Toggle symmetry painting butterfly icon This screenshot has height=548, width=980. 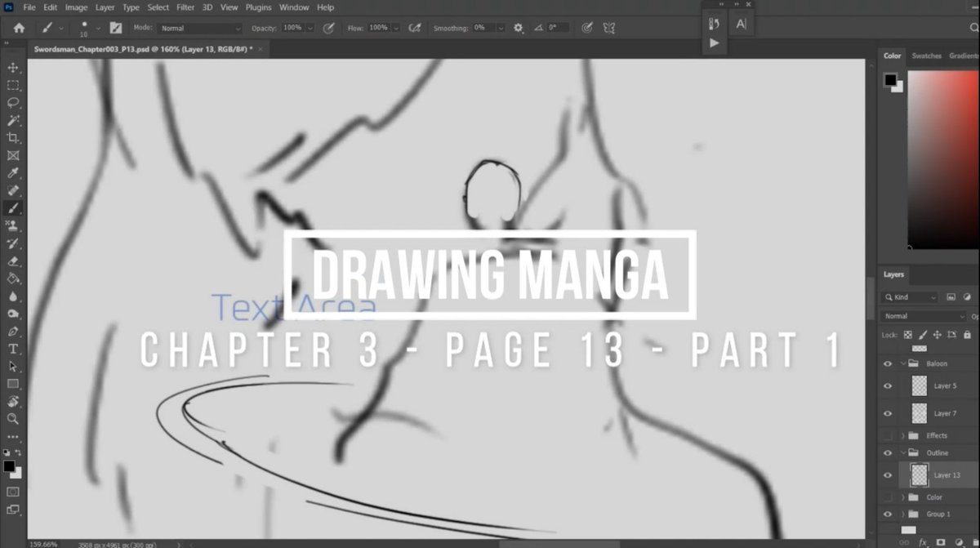point(608,28)
